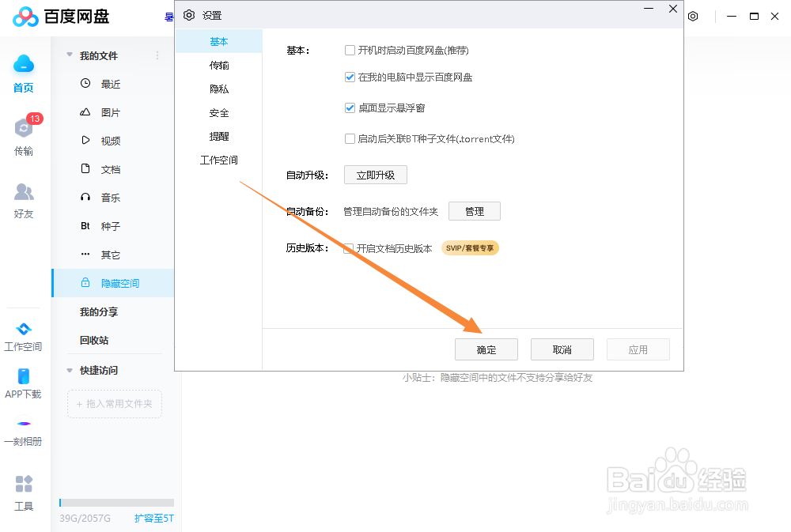Enable 启动后关联BT种子文件 checkbox
This screenshot has width=791, height=532.
click(x=350, y=138)
